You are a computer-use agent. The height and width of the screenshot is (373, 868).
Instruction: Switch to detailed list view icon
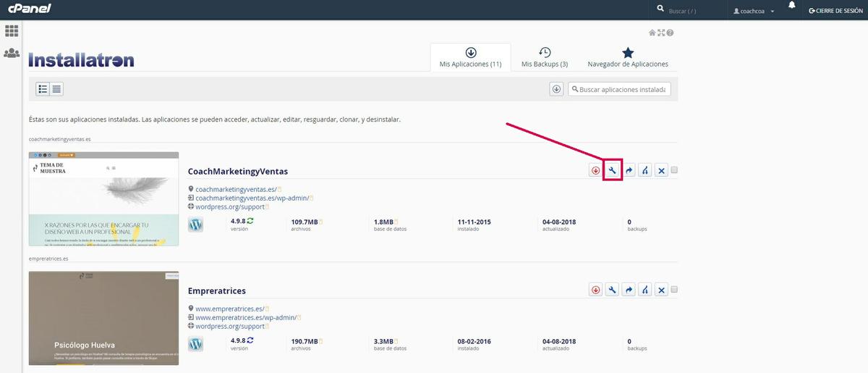[x=43, y=89]
